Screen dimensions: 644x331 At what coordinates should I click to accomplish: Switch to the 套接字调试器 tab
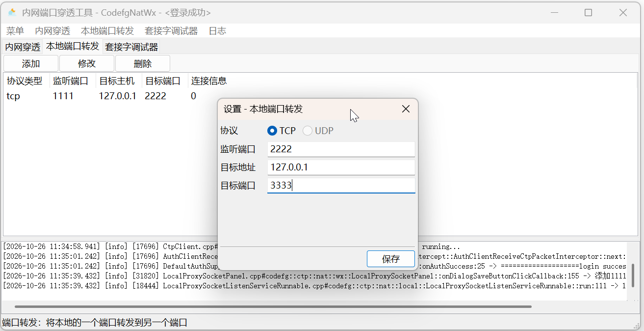[x=131, y=47]
